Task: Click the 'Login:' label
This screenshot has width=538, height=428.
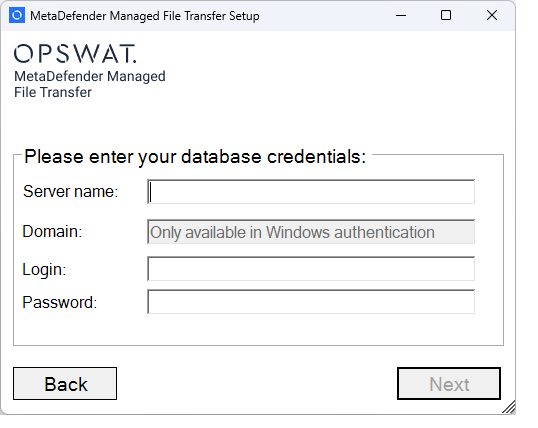Action: pyautogui.click(x=44, y=269)
